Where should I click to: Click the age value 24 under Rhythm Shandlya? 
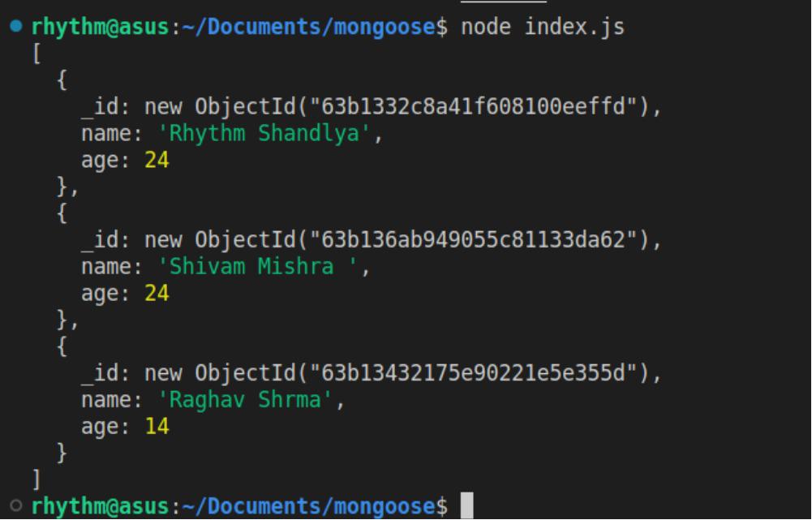[x=157, y=160]
